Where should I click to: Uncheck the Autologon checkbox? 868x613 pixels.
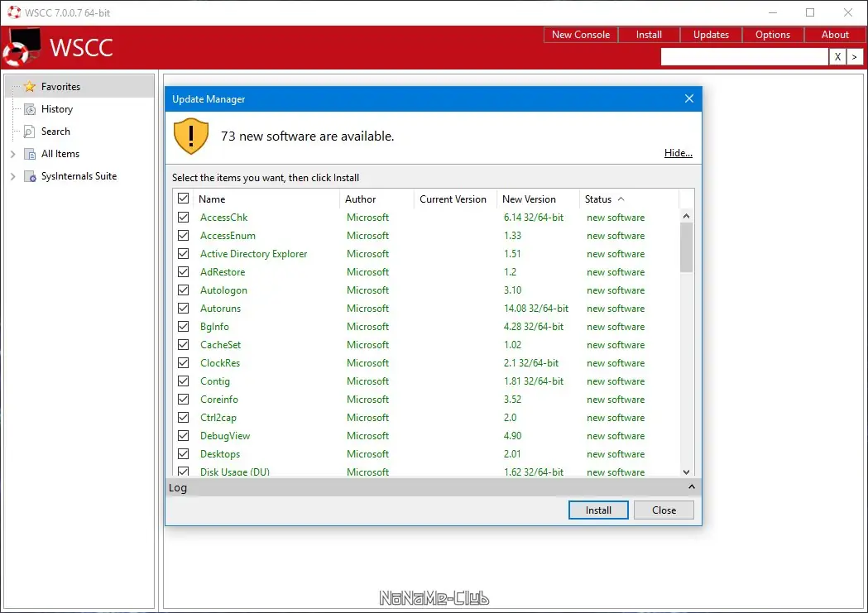point(183,290)
